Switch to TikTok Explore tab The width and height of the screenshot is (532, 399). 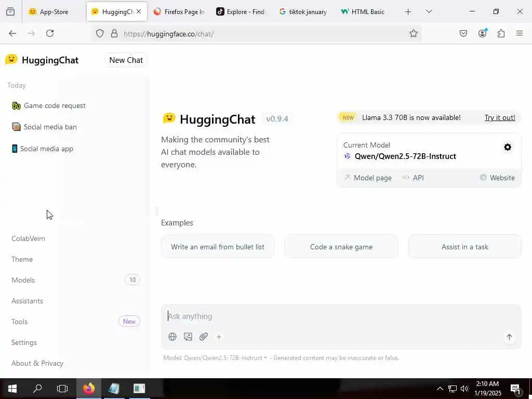pos(241,11)
